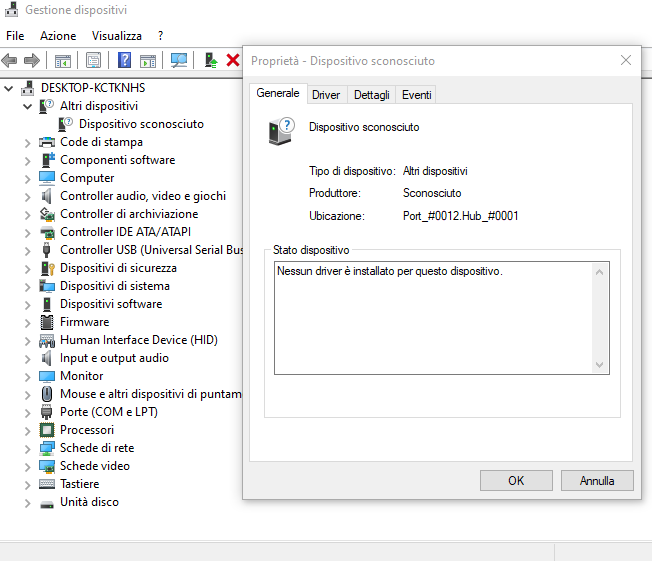652x561 pixels.
Task: Click the Forward arrow toolbar icon
Action: tap(32, 61)
